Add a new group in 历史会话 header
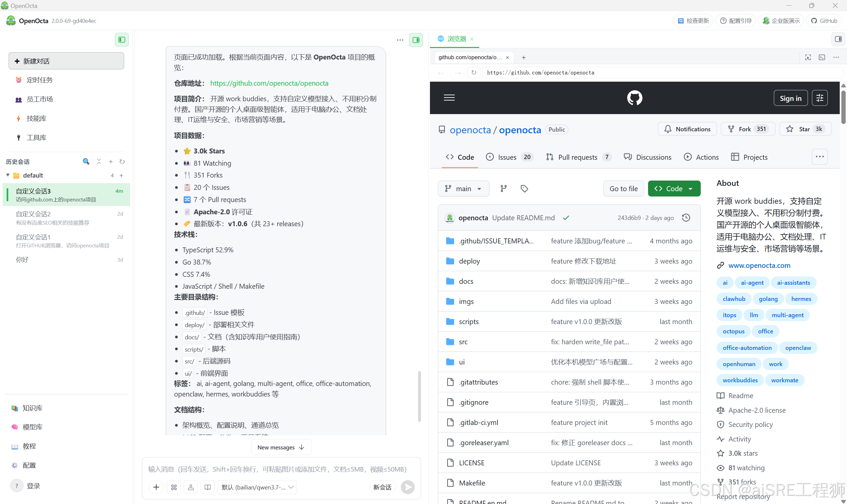This screenshot has width=847, height=504. [x=111, y=162]
